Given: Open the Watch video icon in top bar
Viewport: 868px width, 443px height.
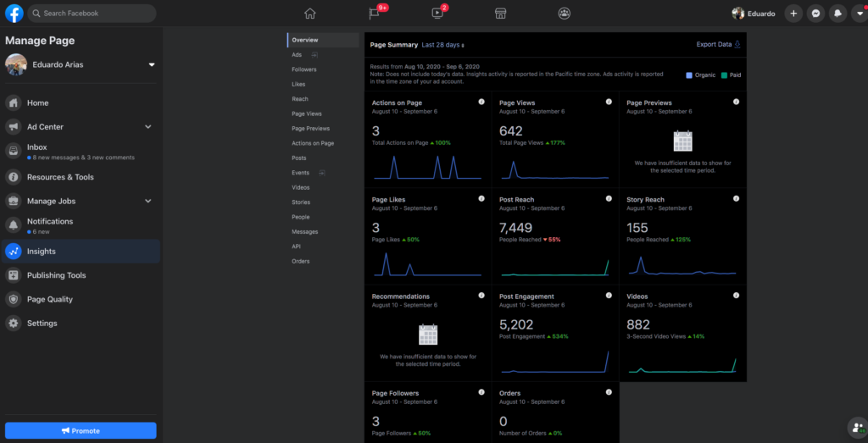Looking at the screenshot, I should pyautogui.click(x=437, y=14).
